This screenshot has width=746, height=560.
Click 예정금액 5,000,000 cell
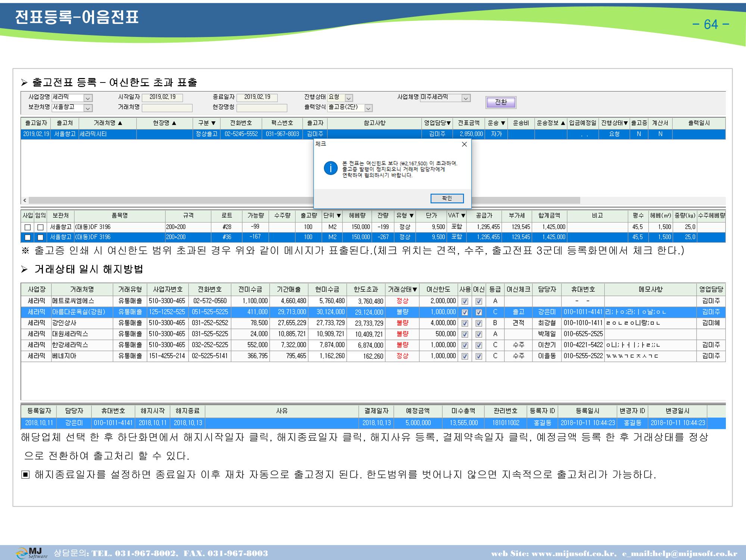pyautogui.click(x=418, y=423)
